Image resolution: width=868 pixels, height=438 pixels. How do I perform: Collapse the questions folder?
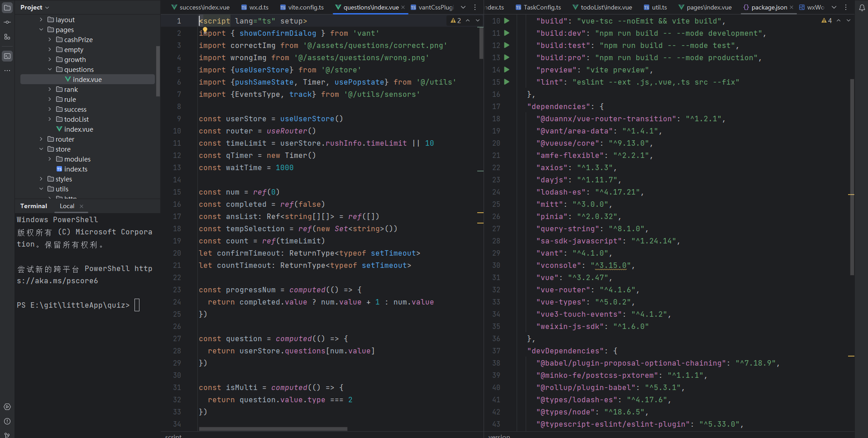pos(50,69)
